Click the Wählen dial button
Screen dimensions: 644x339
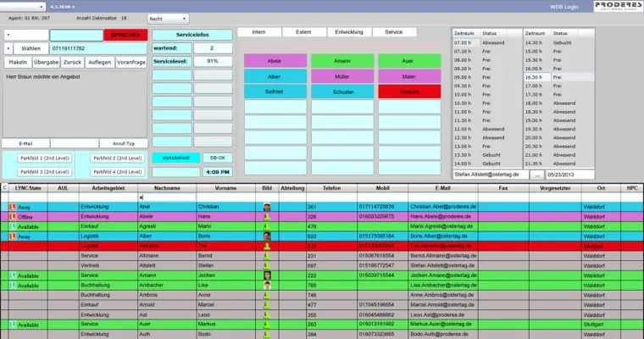coord(31,48)
